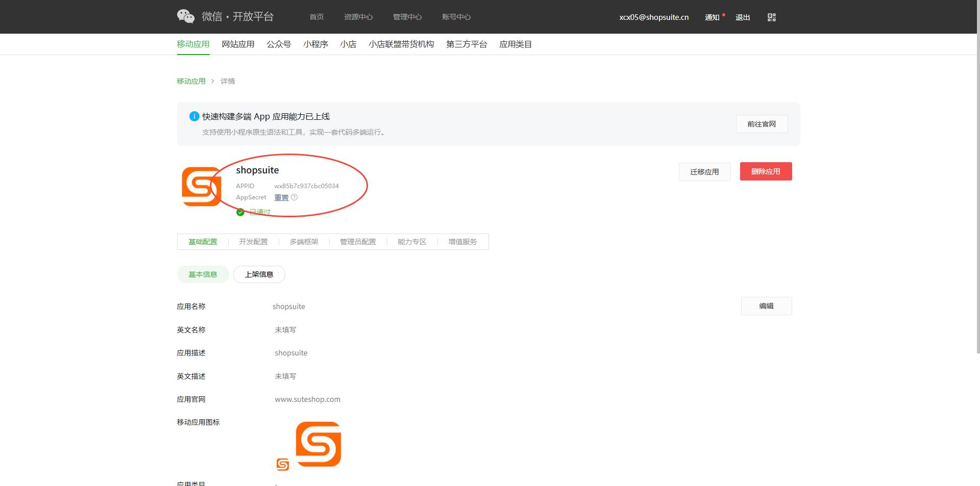Select 增值服务 config tab
Image resolution: width=980 pixels, height=486 pixels.
tap(462, 242)
